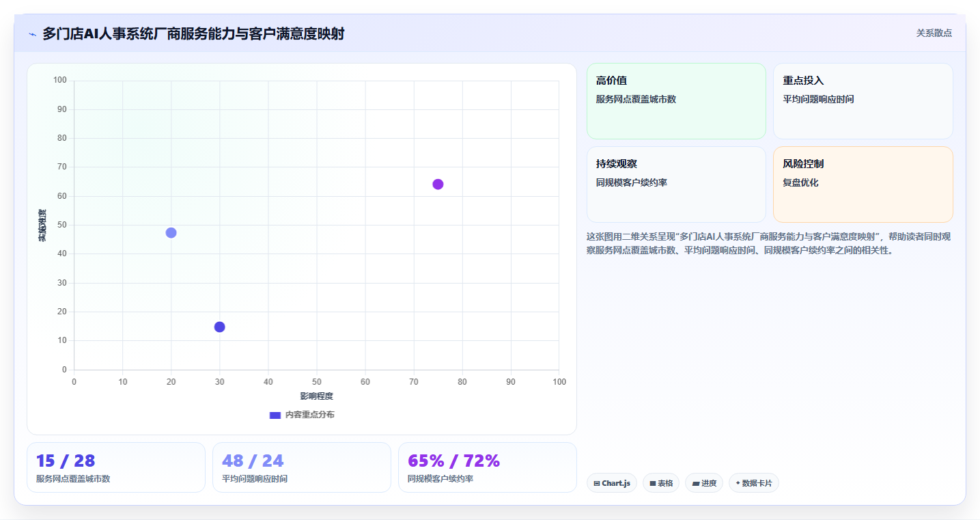Toggle the 内容重点分布 legend color box

tap(275, 415)
